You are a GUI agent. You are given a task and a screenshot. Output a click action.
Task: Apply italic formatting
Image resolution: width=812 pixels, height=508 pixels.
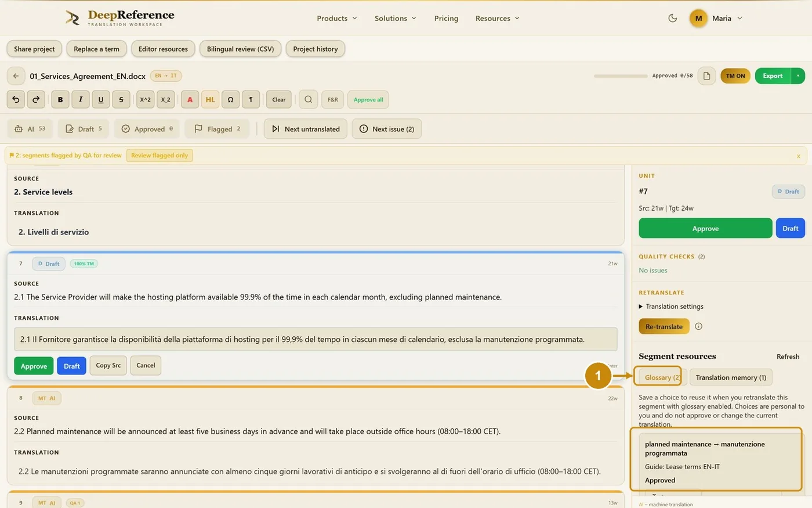tap(81, 99)
